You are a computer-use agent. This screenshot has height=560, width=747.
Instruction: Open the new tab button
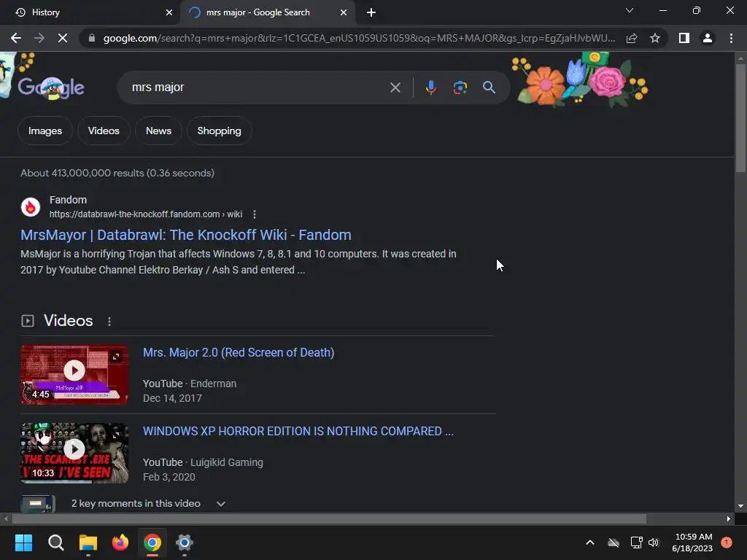(x=371, y=12)
